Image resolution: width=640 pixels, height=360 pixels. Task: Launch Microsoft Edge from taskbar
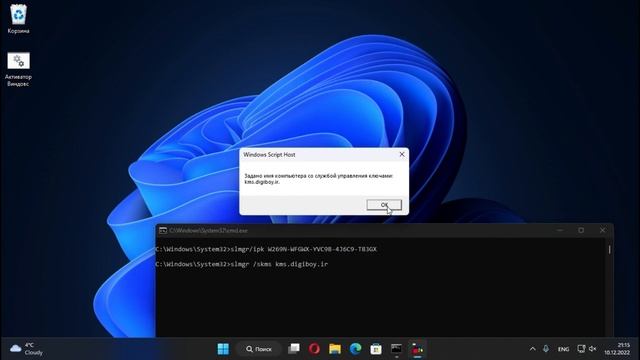pos(356,349)
